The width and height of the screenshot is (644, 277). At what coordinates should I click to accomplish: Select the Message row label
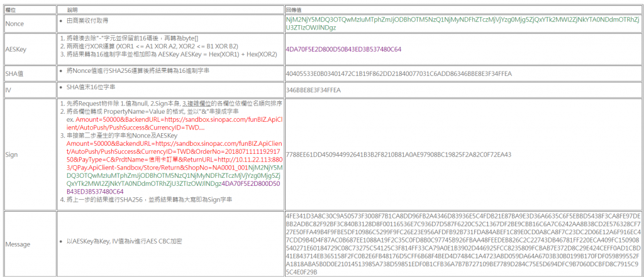pos(18,244)
